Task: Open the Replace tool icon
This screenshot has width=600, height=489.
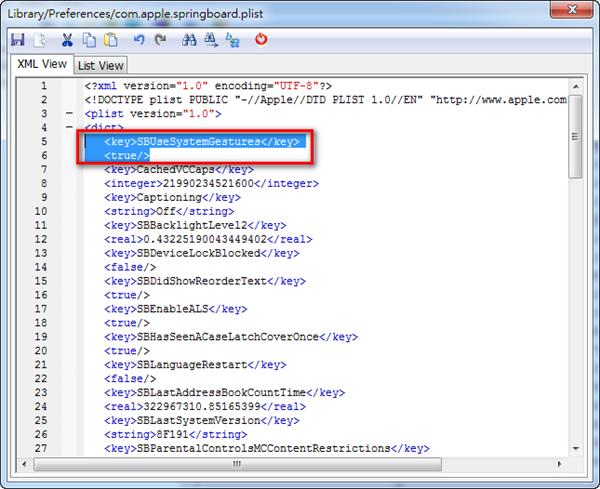Action: click(232, 40)
